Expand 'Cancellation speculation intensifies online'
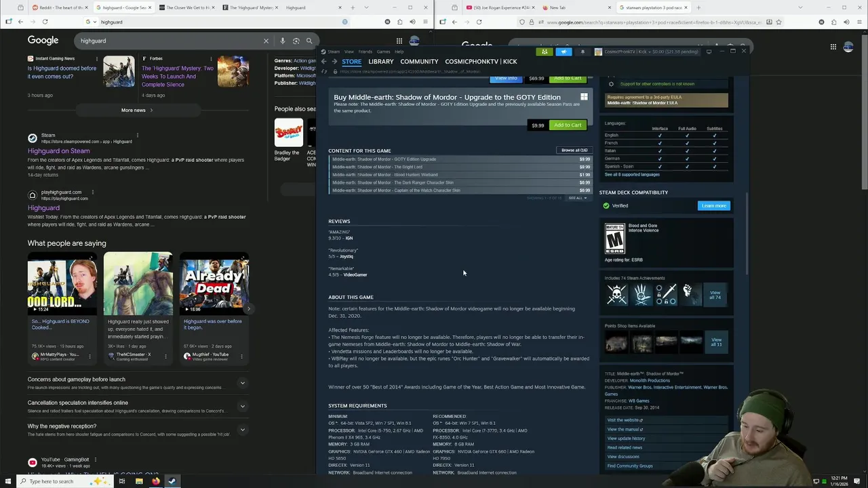The width and height of the screenshot is (868, 488). [242, 406]
